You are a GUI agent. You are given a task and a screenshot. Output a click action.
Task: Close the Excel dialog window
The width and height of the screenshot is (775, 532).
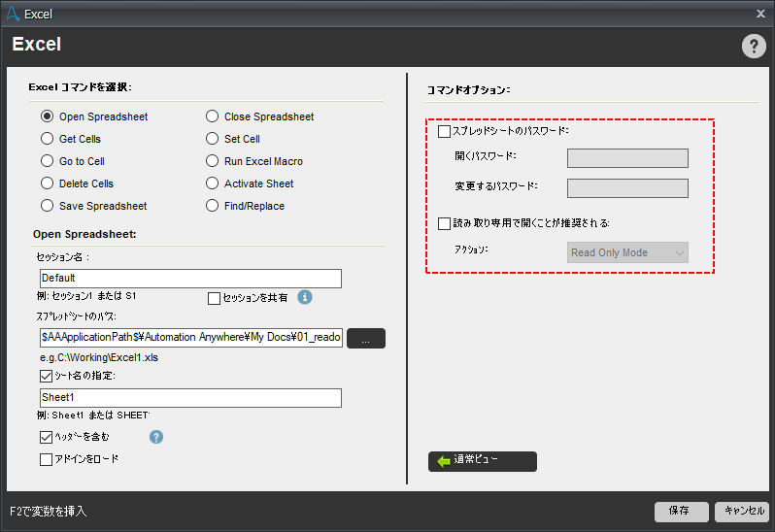tap(760, 14)
